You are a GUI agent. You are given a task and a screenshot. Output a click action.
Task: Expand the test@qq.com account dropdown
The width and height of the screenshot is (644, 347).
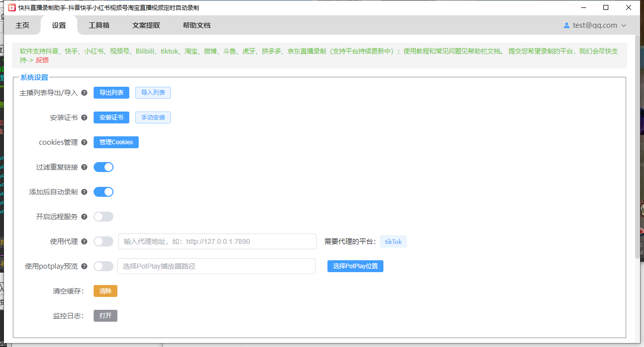[x=595, y=25]
